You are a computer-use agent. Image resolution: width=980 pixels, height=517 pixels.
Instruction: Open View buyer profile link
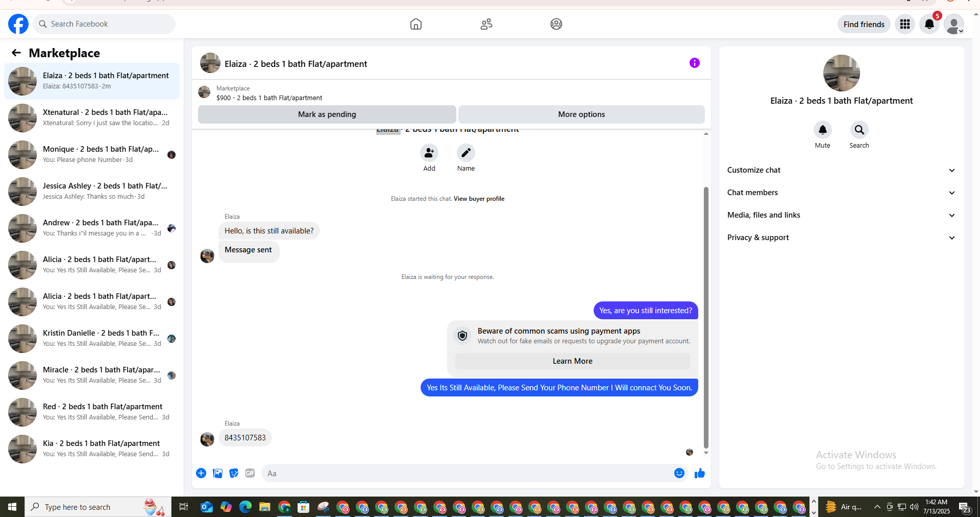(x=479, y=199)
